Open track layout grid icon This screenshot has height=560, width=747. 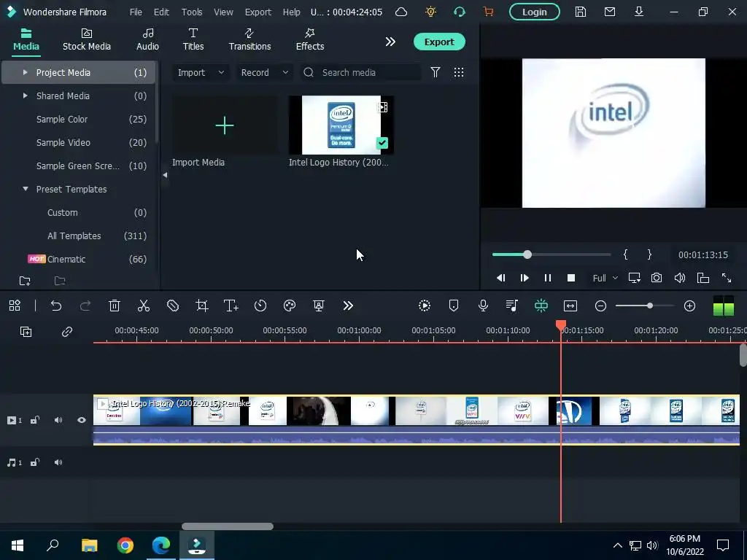[15, 306]
